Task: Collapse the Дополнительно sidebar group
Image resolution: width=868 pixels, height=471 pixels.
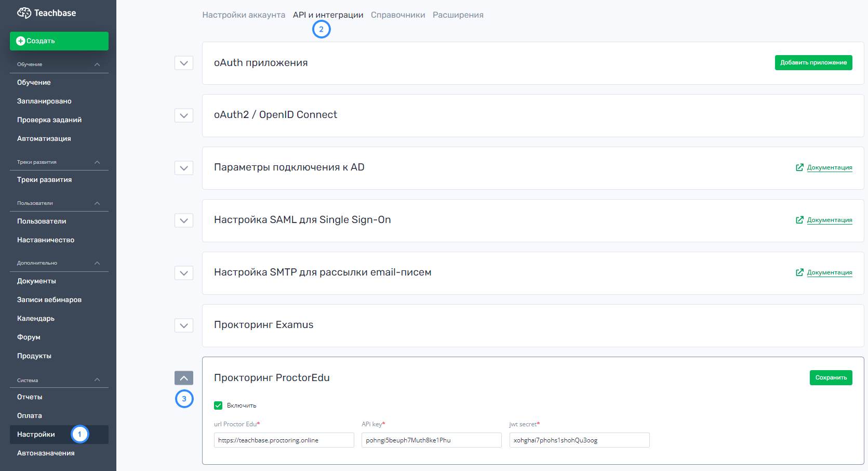Action: coord(97,263)
